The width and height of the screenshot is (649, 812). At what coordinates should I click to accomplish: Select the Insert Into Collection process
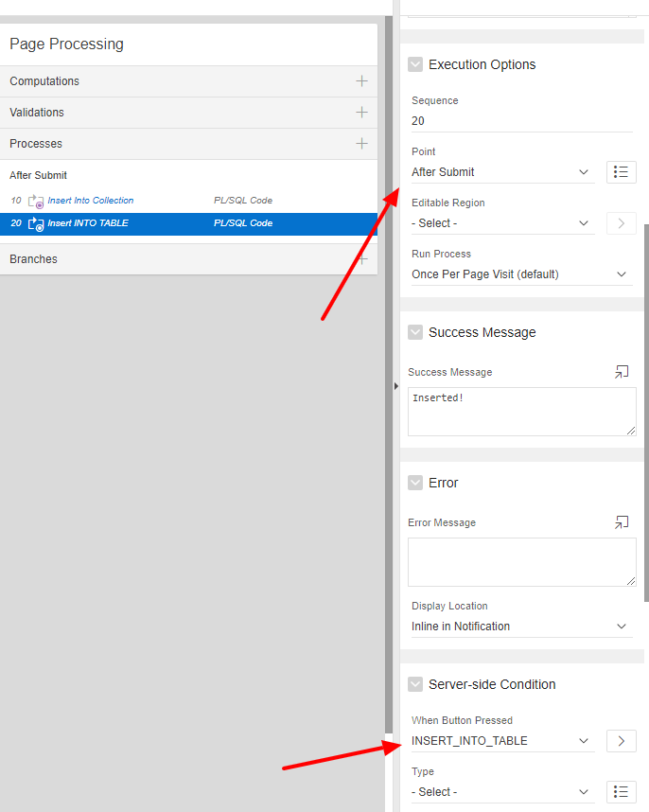(x=91, y=201)
